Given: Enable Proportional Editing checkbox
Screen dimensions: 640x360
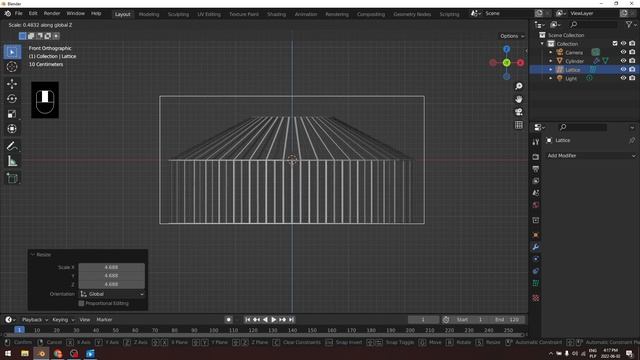Looking at the screenshot, I should tap(81, 303).
